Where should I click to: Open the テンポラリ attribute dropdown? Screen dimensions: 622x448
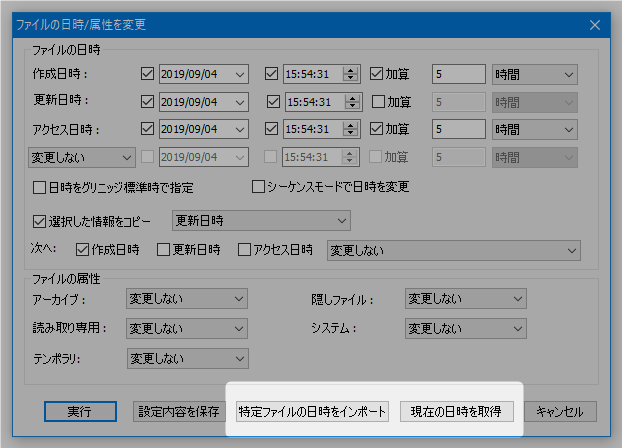point(188,359)
